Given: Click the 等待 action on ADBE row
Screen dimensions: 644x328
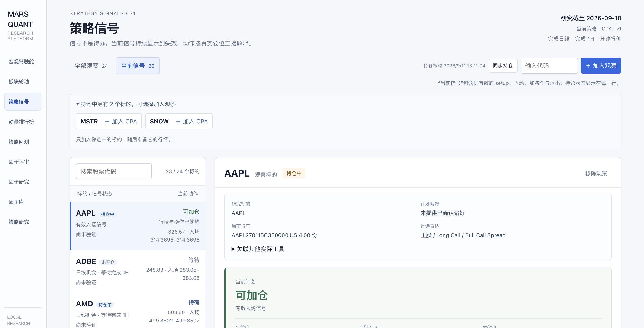Looking at the screenshot, I should coord(194,260).
